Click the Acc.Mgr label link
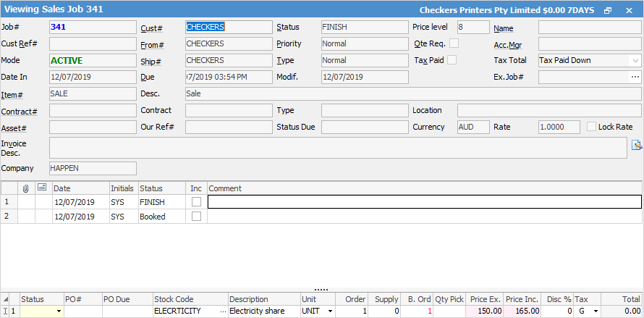644x318 pixels. click(507, 45)
